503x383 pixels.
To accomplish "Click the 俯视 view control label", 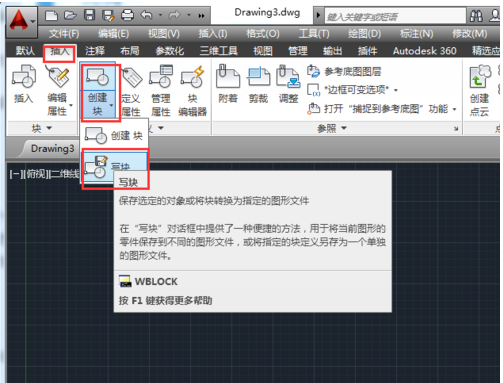I will point(36,174).
